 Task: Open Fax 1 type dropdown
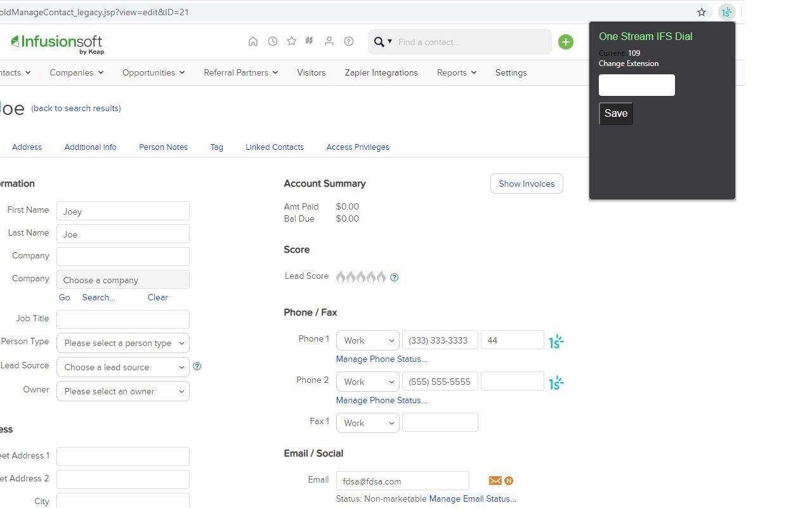click(368, 423)
